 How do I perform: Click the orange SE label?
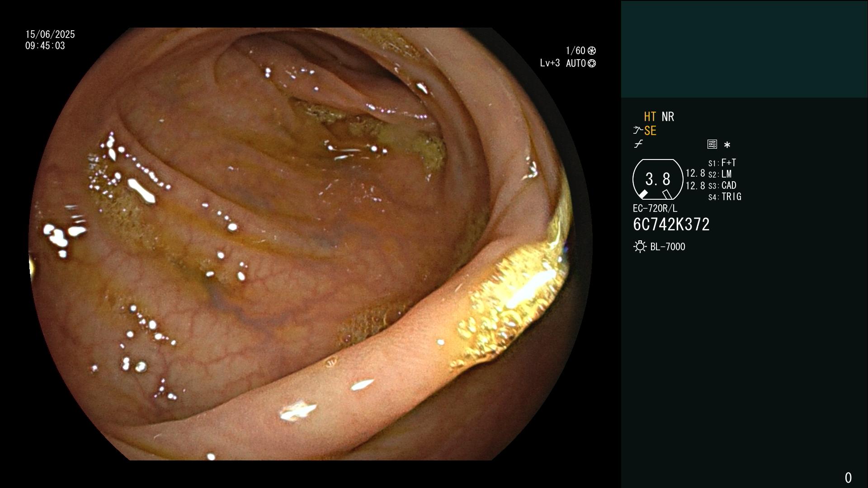coord(650,131)
